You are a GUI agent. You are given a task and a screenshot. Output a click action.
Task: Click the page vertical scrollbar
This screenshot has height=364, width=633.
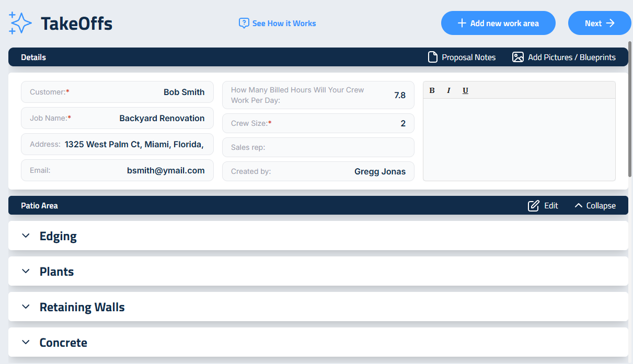[630, 110]
